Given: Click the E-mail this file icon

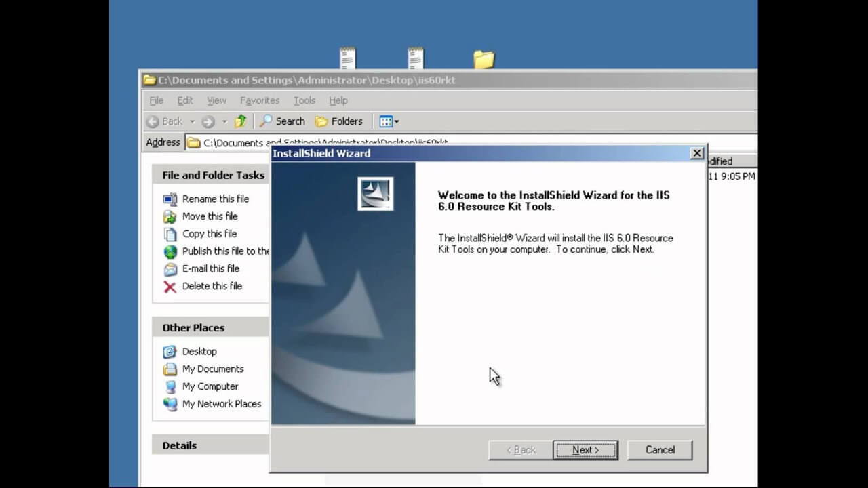Looking at the screenshot, I should 170,269.
